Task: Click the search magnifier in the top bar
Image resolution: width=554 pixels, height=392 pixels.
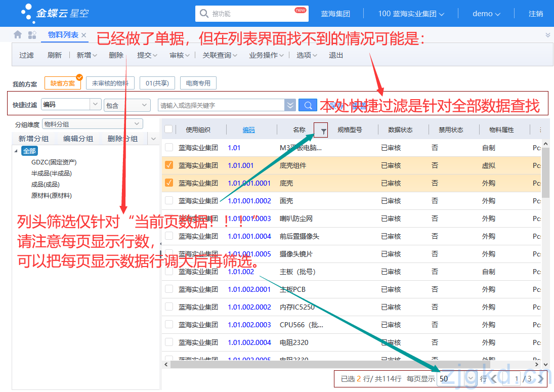Action: click(204, 14)
